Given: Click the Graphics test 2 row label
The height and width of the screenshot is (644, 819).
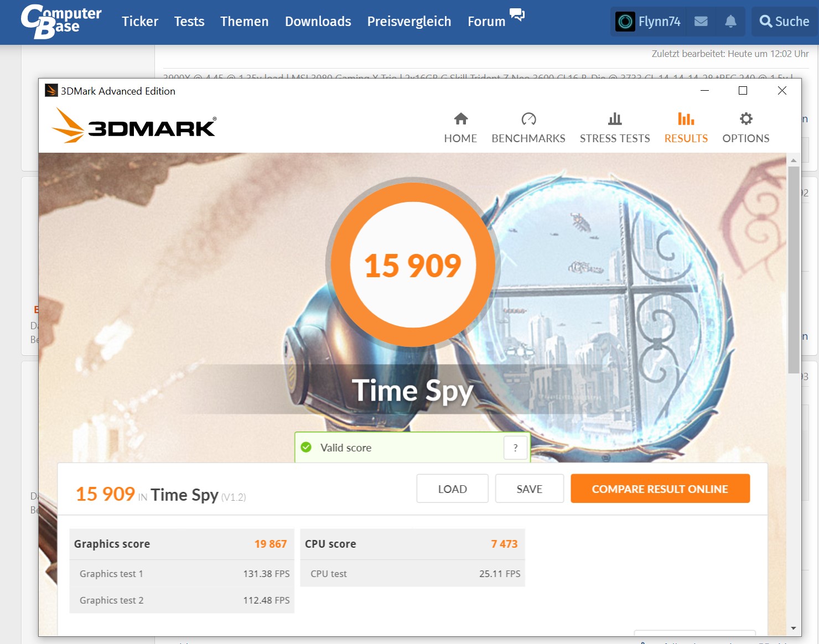Looking at the screenshot, I should point(111,600).
